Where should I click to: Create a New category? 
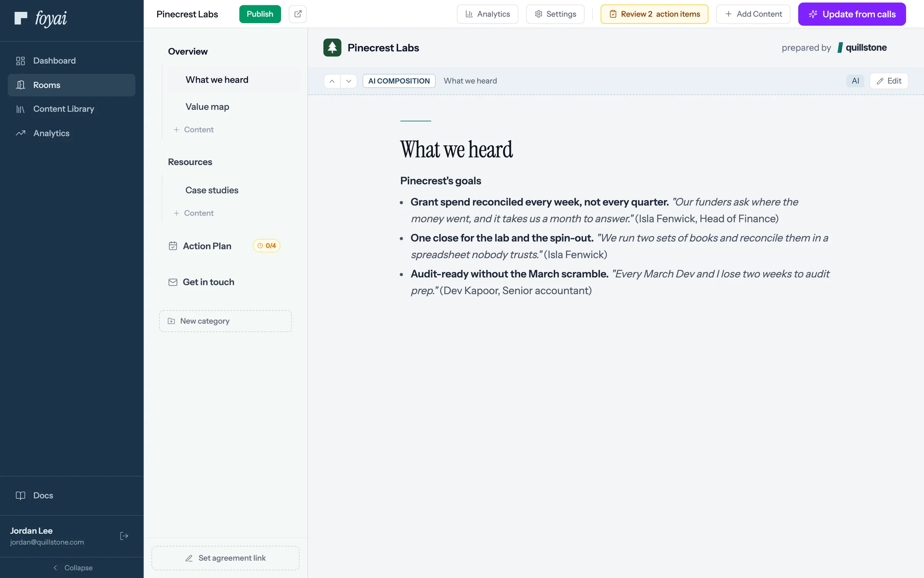coord(226,321)
